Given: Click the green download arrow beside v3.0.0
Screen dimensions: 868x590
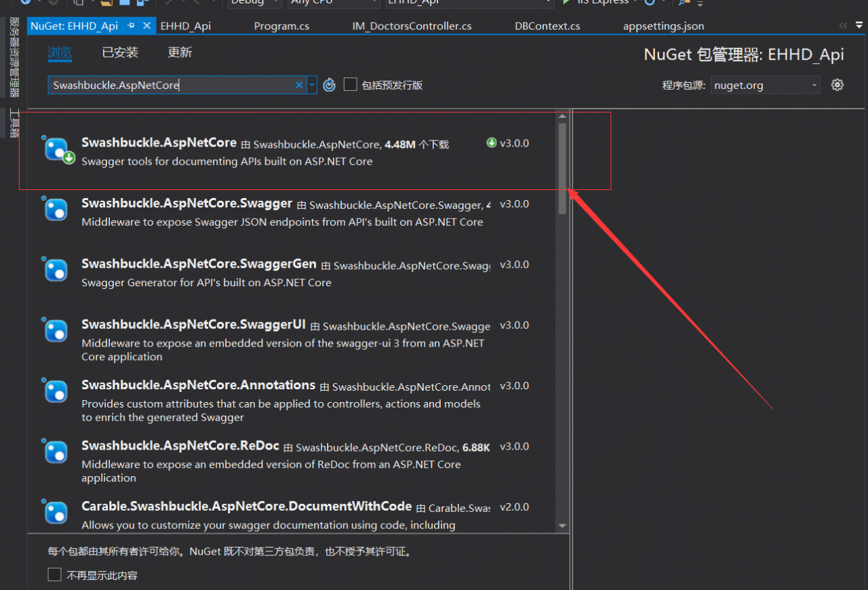Looking at the screenshot, I should tap(492, 143).
